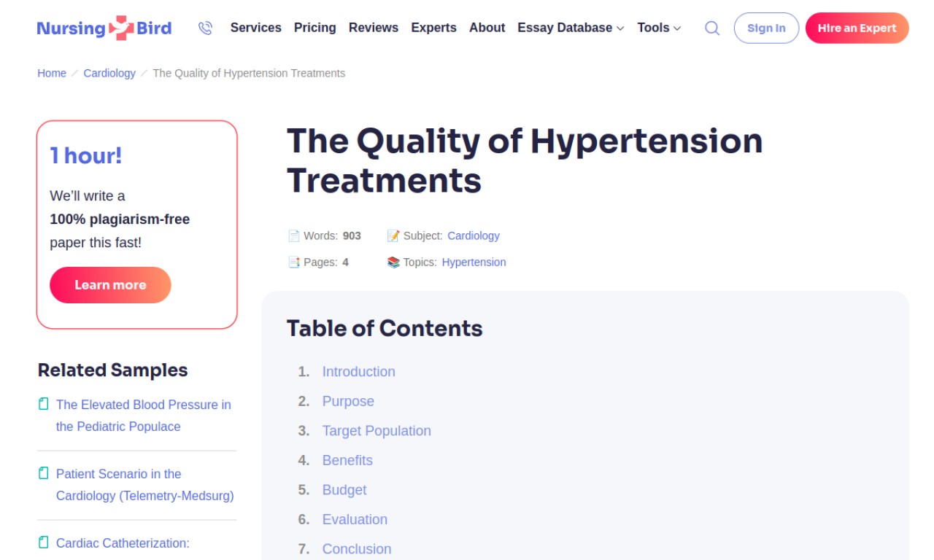Click the '1 hour!' promo heading
Image resolution: width=934 pixels, height=560 pixels.
point(86,155)
